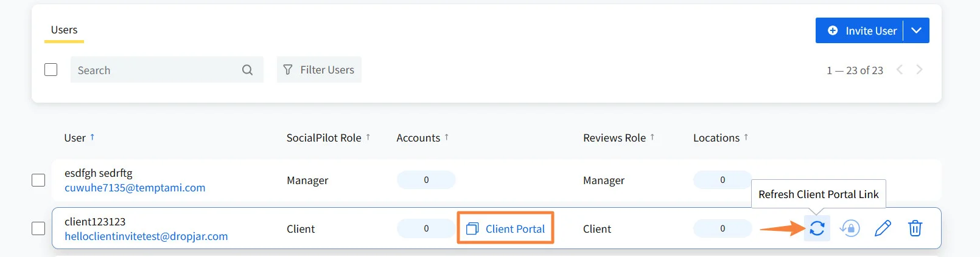Go to next page of users
Viewport: 980px width, 257px height.
[919, 69]
